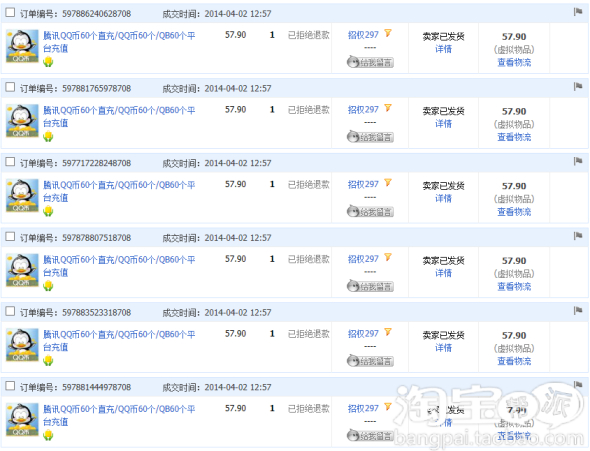Flag order 597878807518708 with flag icon
Screen dimensions: 590x451
point(578,236)
